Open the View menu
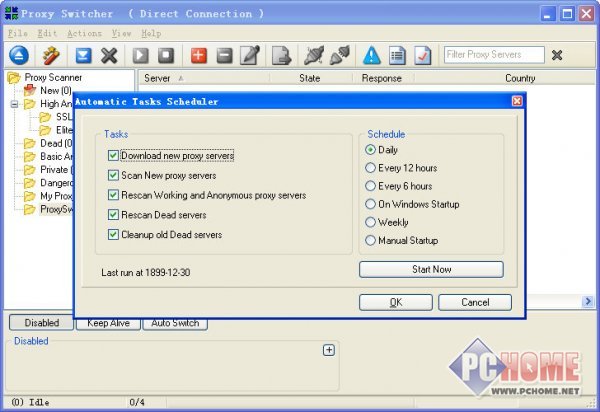 122,33
